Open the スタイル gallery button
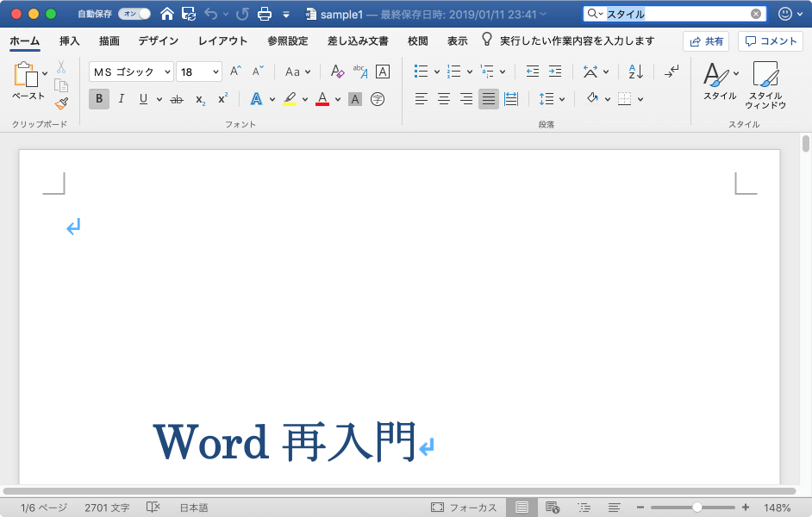Image resolution: width=812 pixels, height=517 pixels. [x=720, y=81]
